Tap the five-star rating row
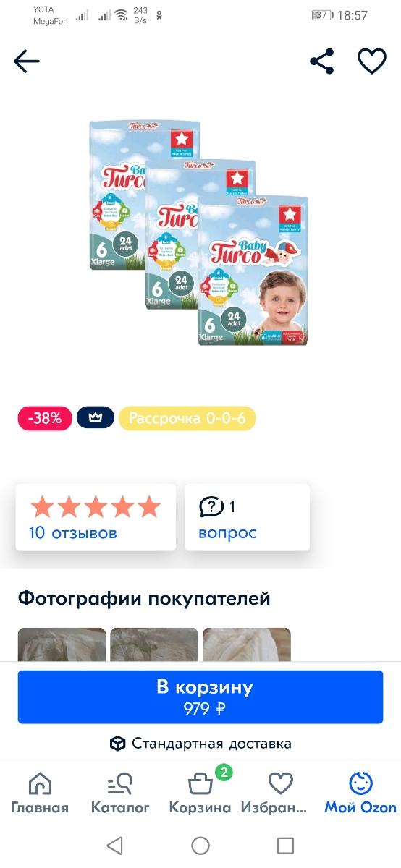The width and height of the screenshot is (401, 868). click(x=96, y=507)
